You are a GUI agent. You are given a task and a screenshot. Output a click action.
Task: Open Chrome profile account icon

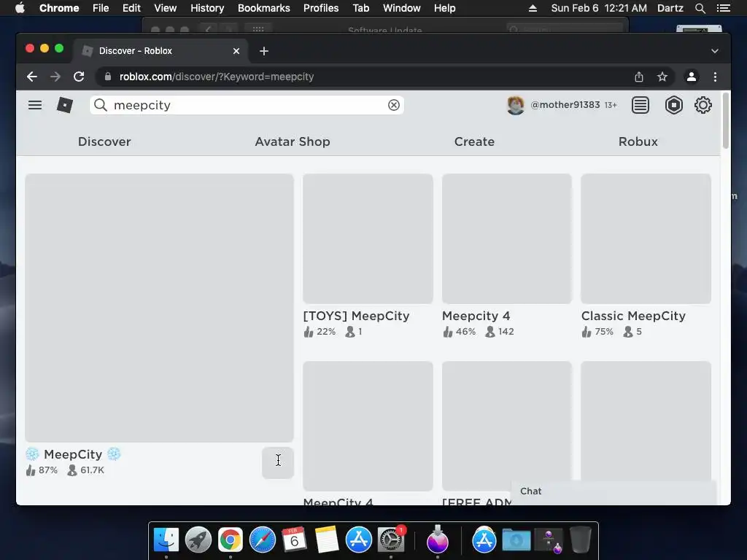[692, 77]
